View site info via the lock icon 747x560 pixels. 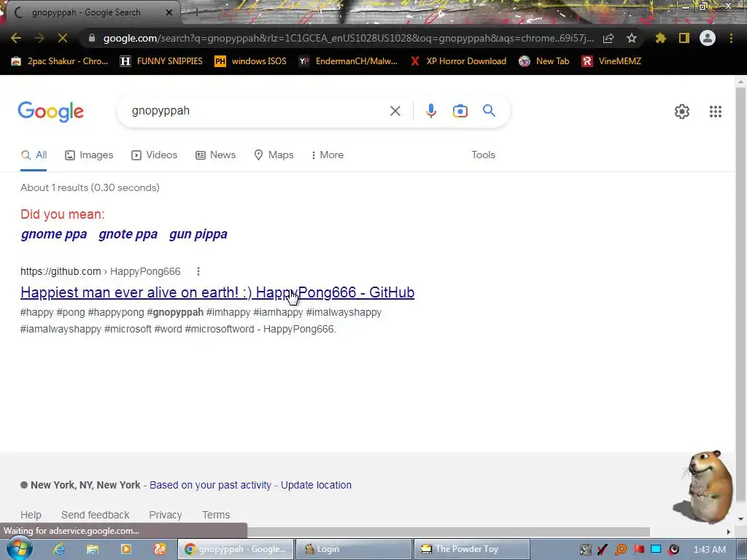coord(91,38)
